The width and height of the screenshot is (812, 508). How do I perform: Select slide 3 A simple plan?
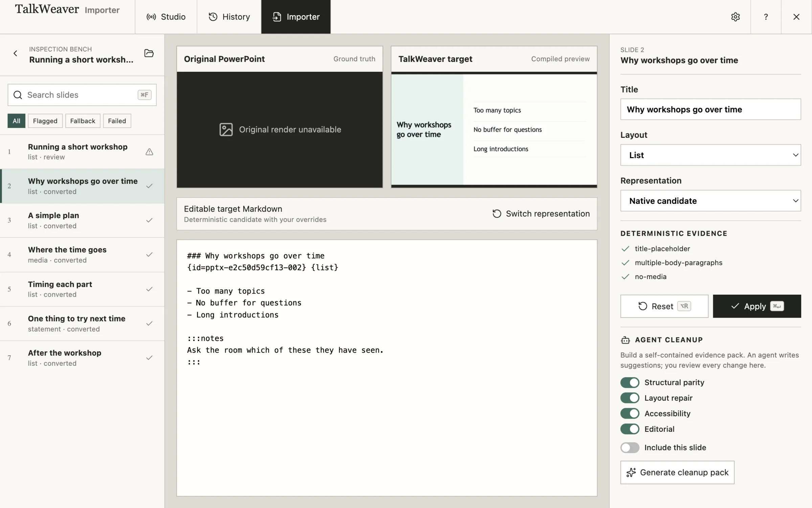pos(82,220)
